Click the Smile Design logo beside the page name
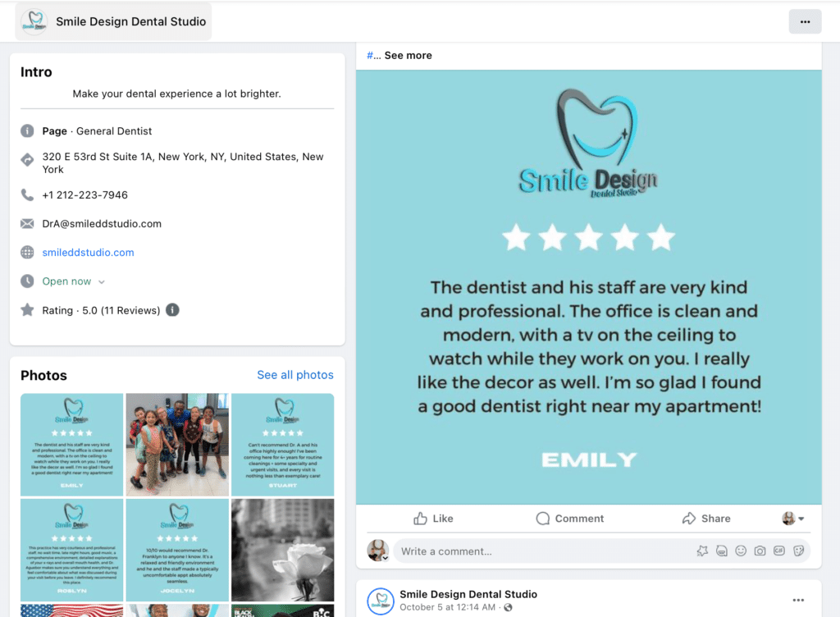Screen dimensions: 840x617 [x=34, y=21]
